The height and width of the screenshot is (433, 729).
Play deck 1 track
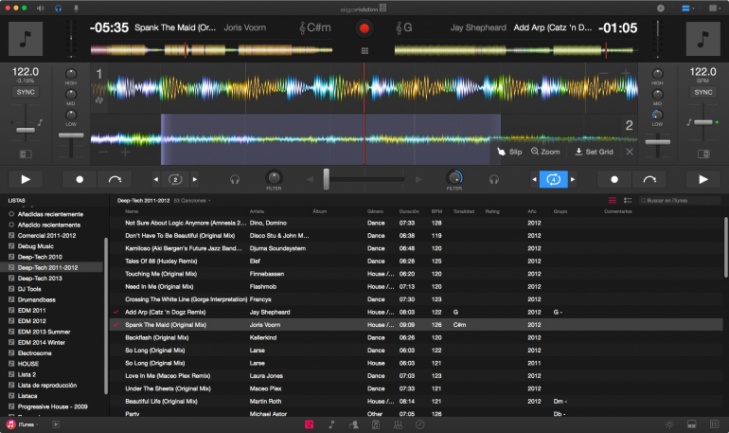click(x=26, y=179)
